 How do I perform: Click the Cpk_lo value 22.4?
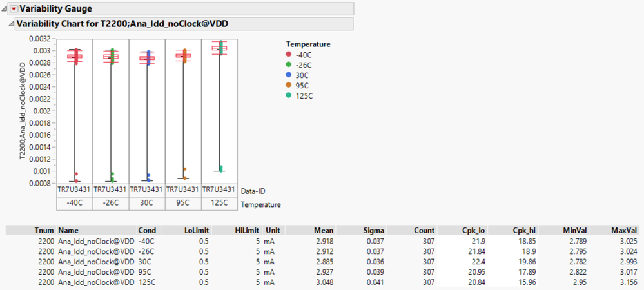(480, 262)
